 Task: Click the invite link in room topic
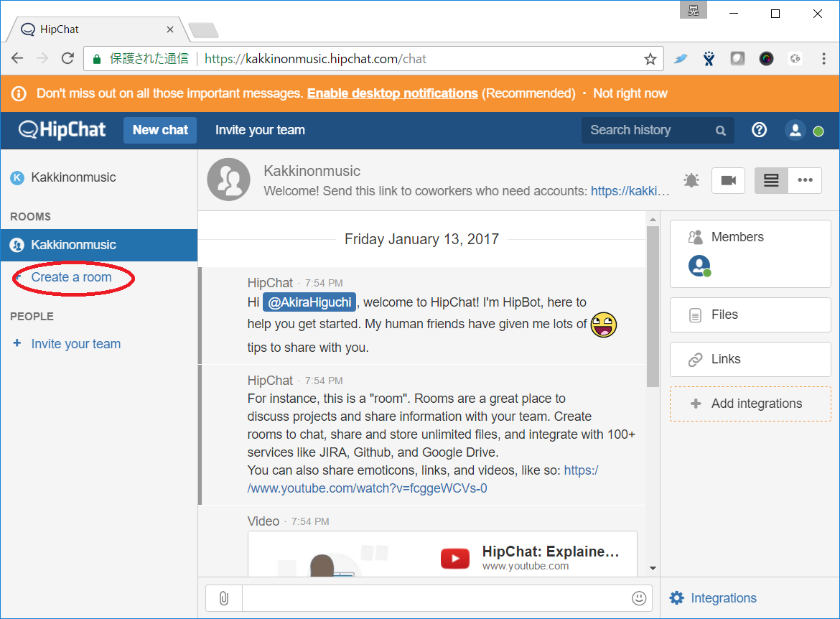tap(630, 191)
